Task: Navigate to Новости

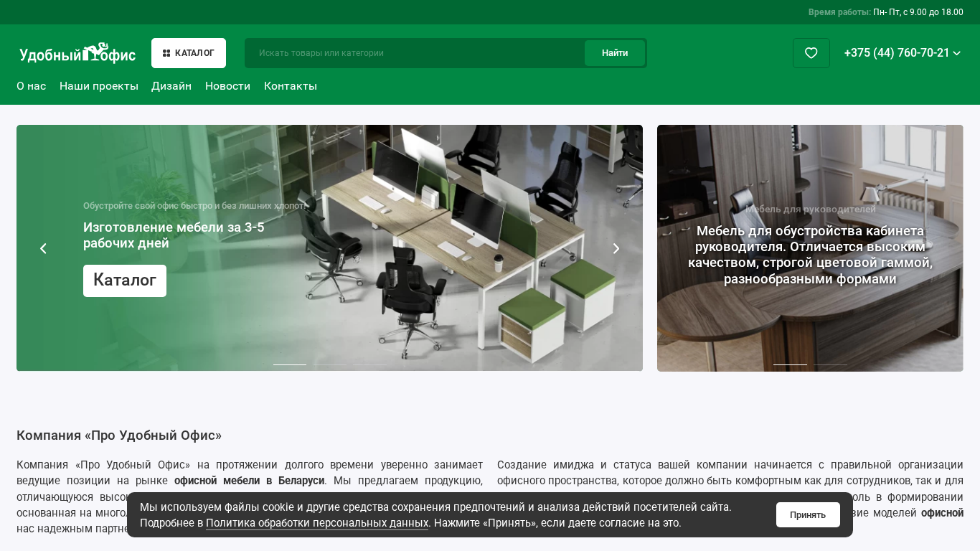Action: tap(227, 86)
